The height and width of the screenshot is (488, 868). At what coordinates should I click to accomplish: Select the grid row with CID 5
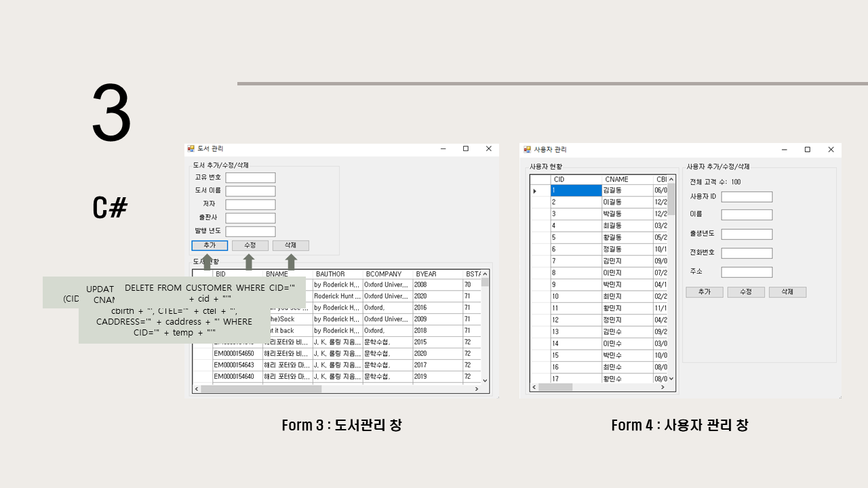click(x=576, y=237)
